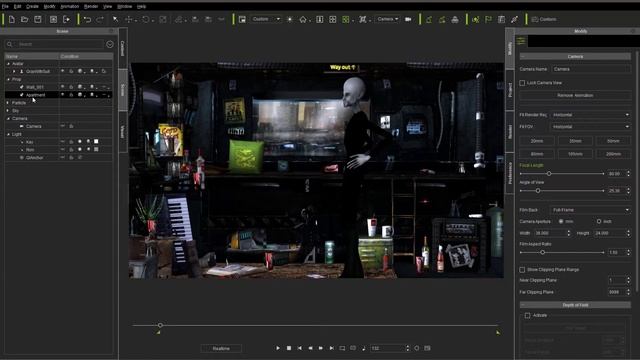
Task: Click the 200mm lens preset button
Action: [613, 154]
